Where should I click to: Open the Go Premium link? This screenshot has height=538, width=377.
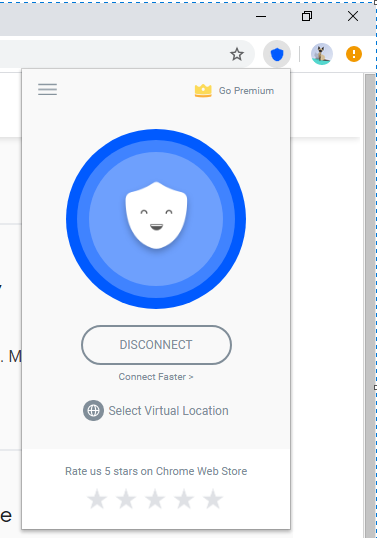pyautogui.click(x=246, y=91)
